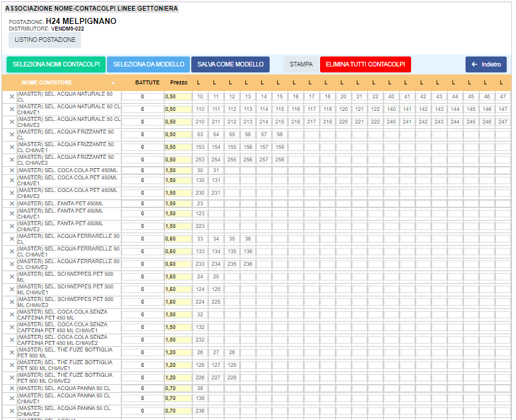The width and height of the screenshot is (516, 420).
Task: Click line cell 53 for ACQUA FRIZZANTE
Action: 200,134
